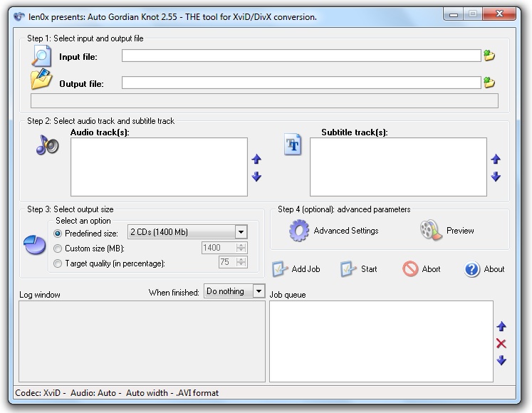532x413 pixels.
Task: Move subtitle track up with arrow
Action: [x=496, y=159]
